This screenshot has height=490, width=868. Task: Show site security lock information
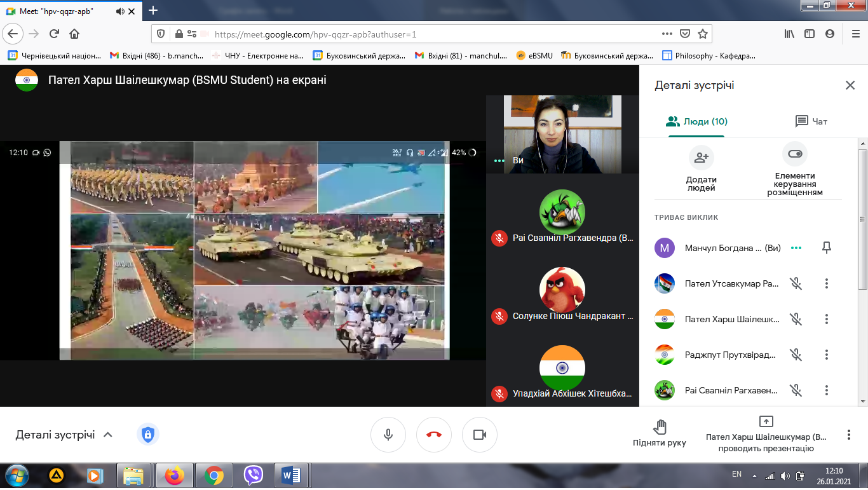pyautogui.click(x=179, y=34)
